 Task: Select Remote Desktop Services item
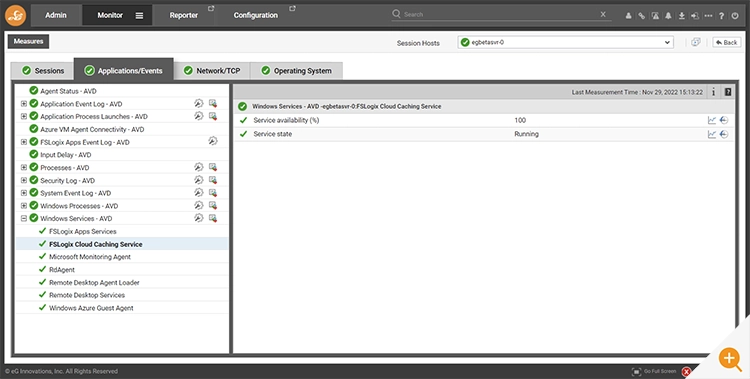click(x=87, y=295)
